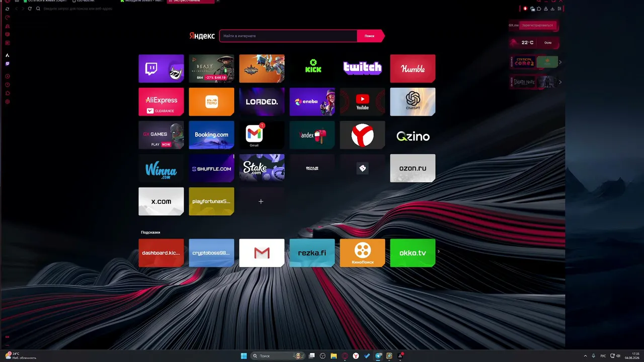
Task: Open File Explorer from the taskbar
Action: pyautogui.click(x=334, y=356)
